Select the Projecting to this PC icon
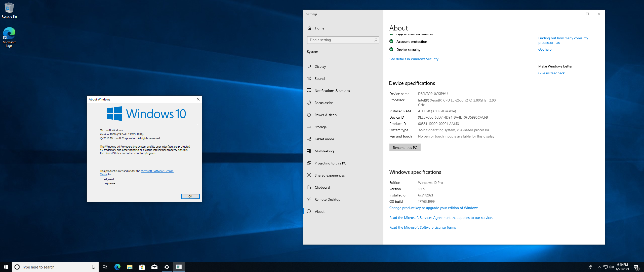The width and height of the screenshot is (644, 272). (x=309, y=163)
